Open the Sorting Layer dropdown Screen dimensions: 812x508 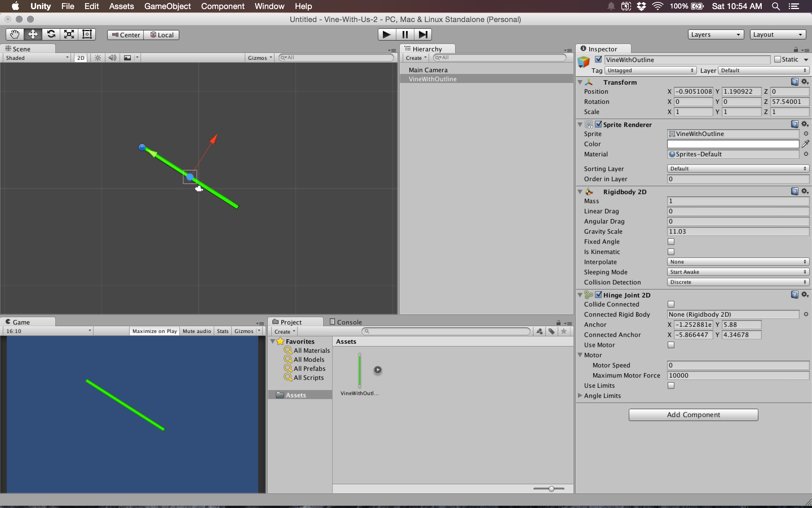point(738,169)
